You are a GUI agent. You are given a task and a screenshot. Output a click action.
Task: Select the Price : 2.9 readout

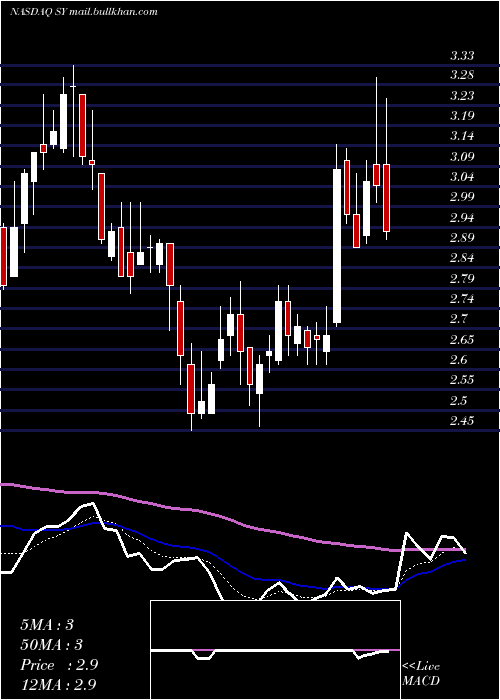coord(59,665)
